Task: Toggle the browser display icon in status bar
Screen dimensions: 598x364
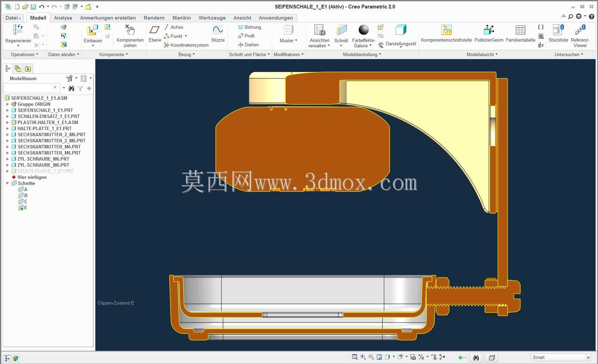Action: 16,358
